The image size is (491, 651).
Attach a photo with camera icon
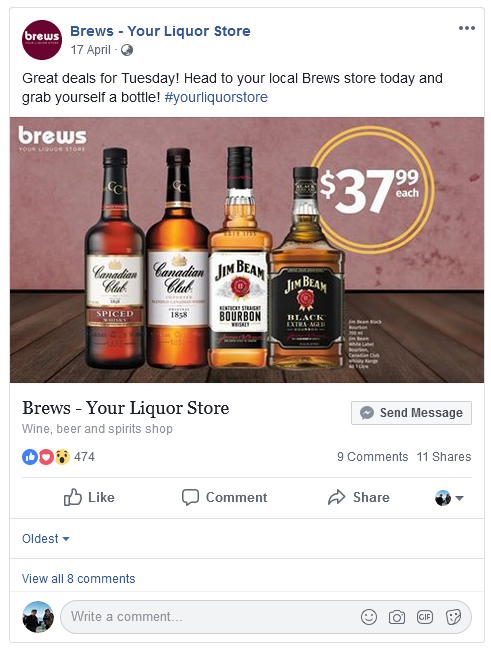pos(397,617)
